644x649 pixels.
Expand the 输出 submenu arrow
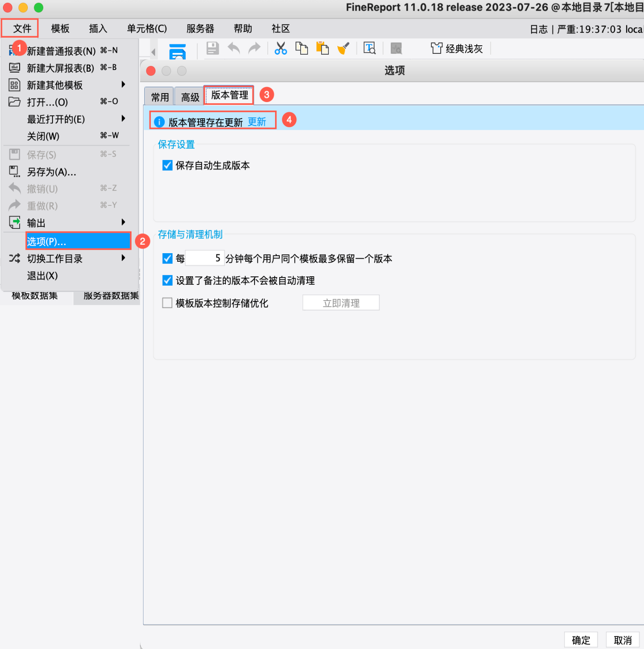click(123, 222)
